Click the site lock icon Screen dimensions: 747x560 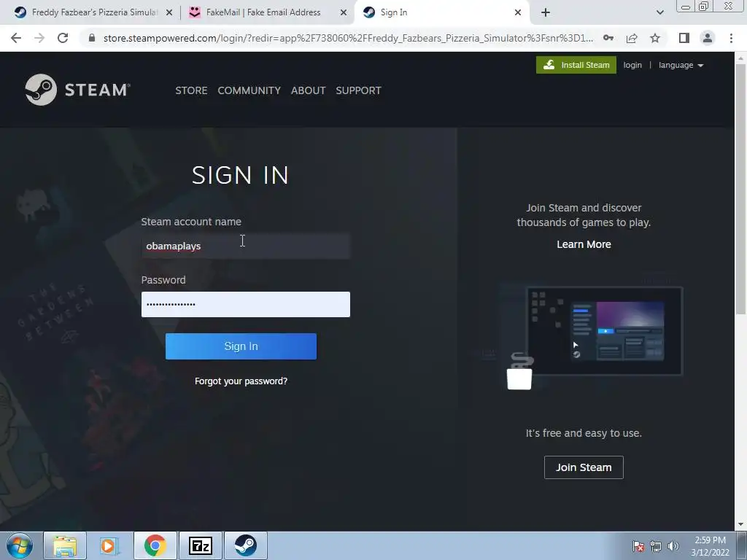coord(92,38)
